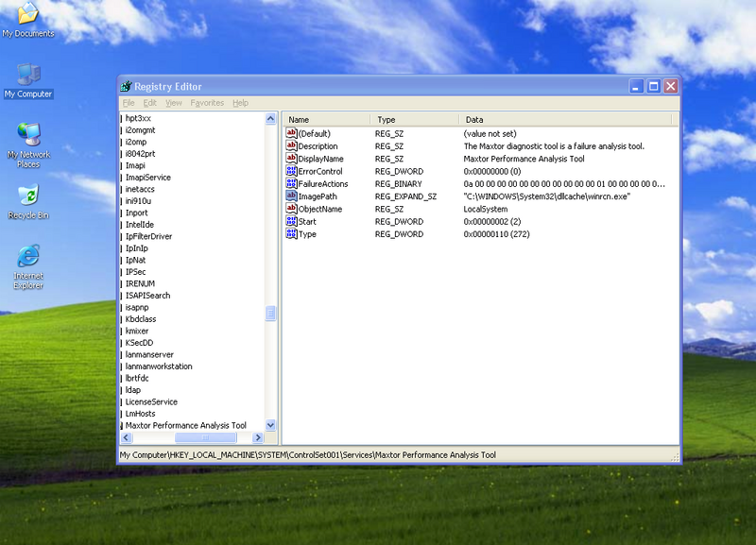This screenshot has height=545, width=756.
Task: Select the ImagePath expandable string icon
Action: pyautogui.click(x=291, y=196)
